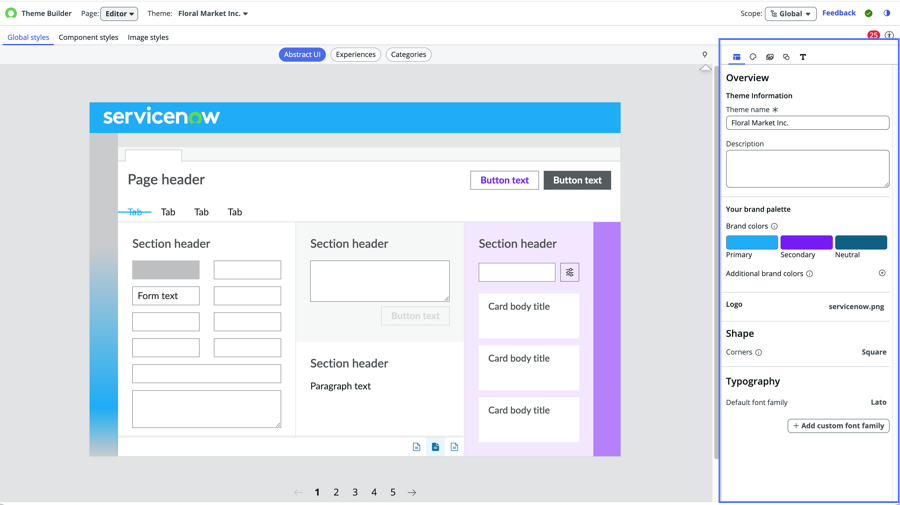Select the Experiences preview pill
Screen dimensions: 900x505
[355, 55]
